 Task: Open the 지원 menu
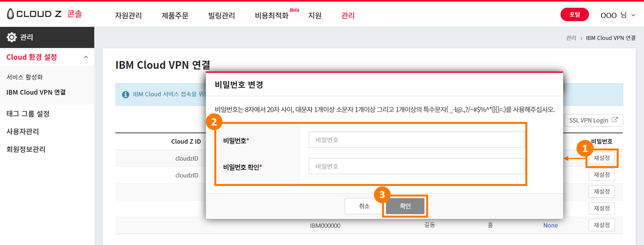pyautogui.click(x=315, y=16)
